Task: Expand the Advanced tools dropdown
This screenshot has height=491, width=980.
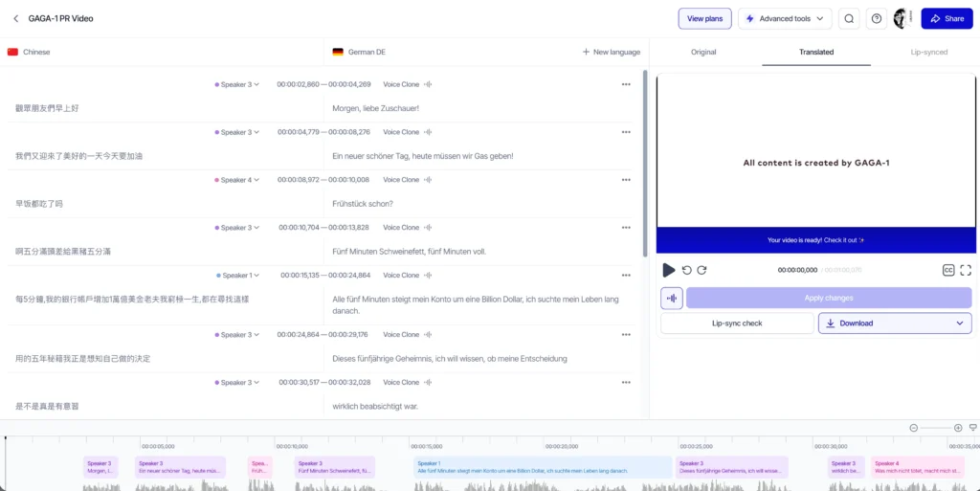Action: (785, 18)
